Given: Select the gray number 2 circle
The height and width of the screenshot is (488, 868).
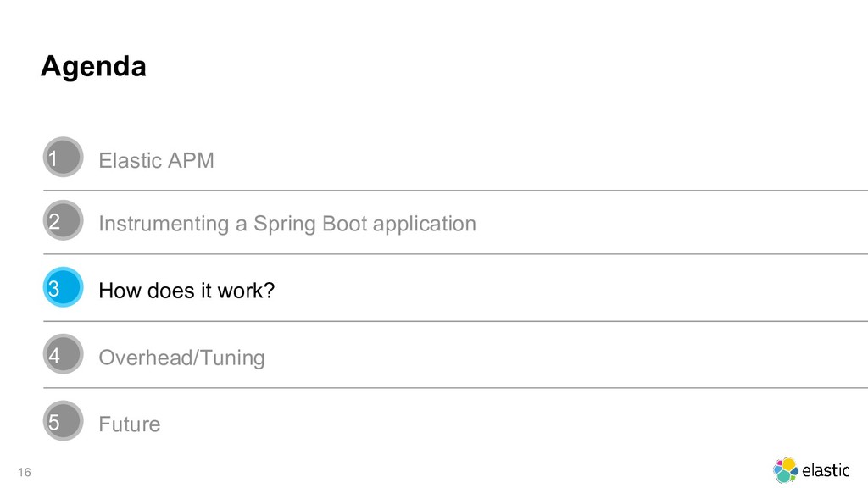Looking at the screenshot, I should [x=63, y=222].
